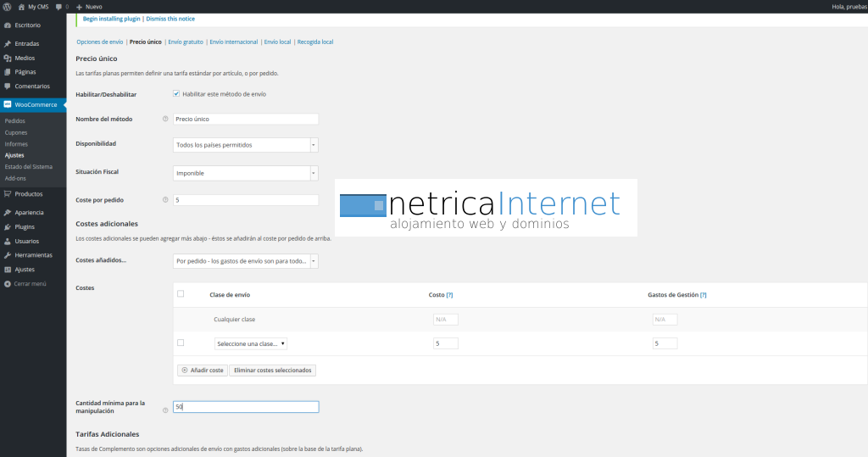This screenshot has height=457, width=868.
Task: Click help icon next to Nombre del método
Action: click(165, 120)
